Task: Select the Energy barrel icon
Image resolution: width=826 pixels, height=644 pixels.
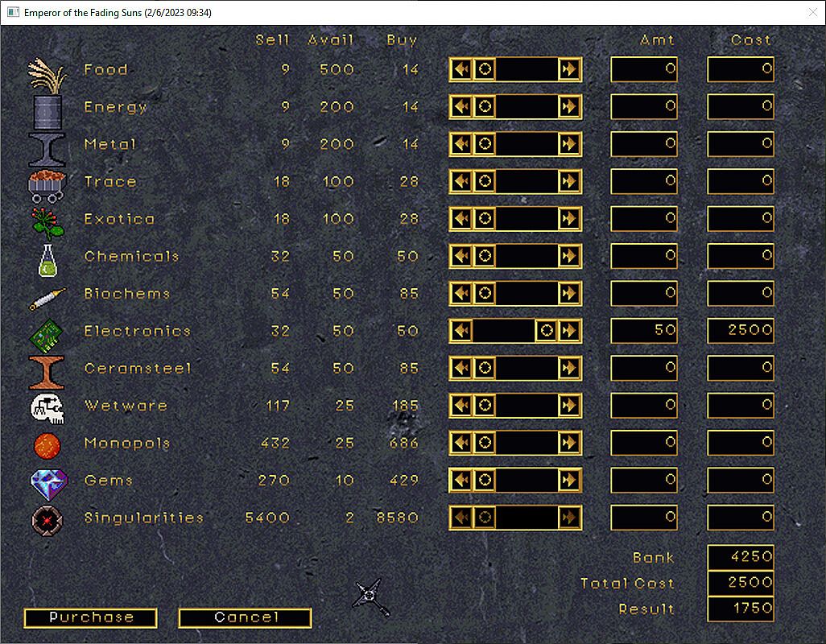Action: coord(47,111)
